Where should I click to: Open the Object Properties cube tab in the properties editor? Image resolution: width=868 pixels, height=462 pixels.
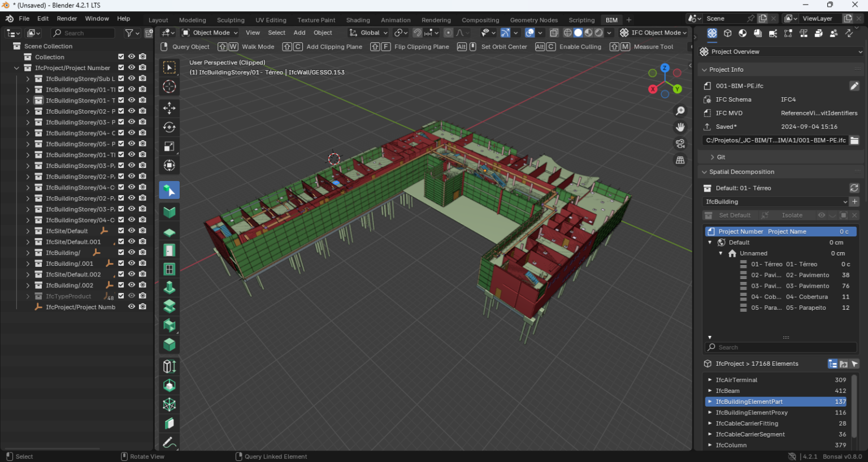(727, 33)
